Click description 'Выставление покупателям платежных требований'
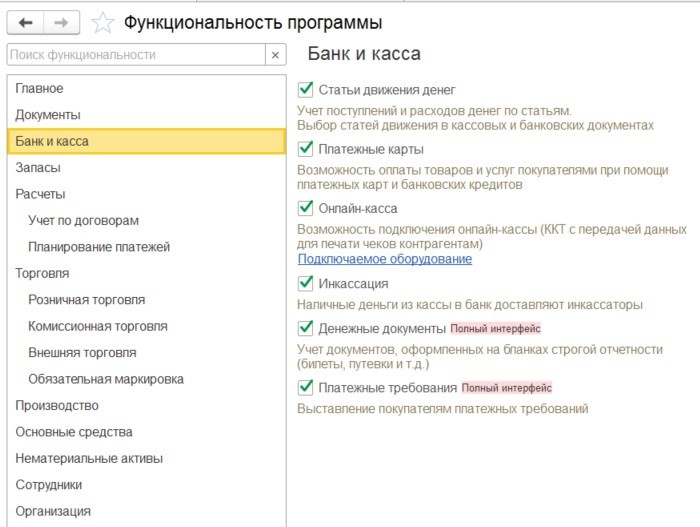Screen dimensions: 700x527 pos(443,409)
